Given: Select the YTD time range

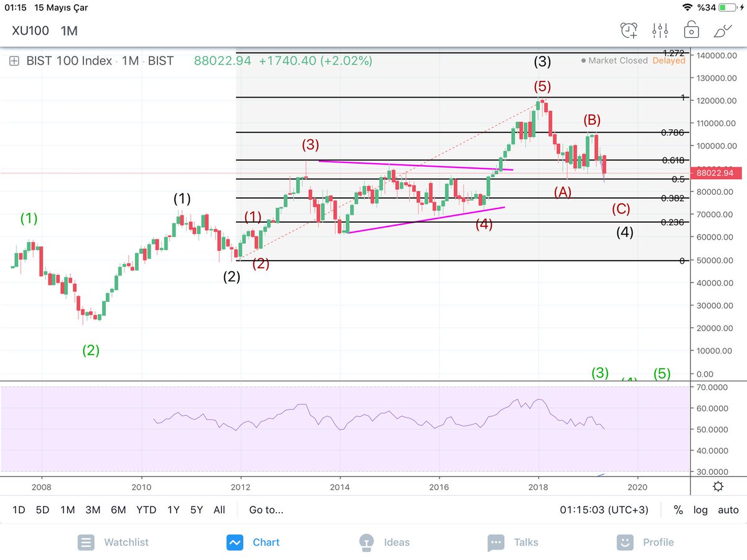Looking at the screenshot, I should click(146, 510).
